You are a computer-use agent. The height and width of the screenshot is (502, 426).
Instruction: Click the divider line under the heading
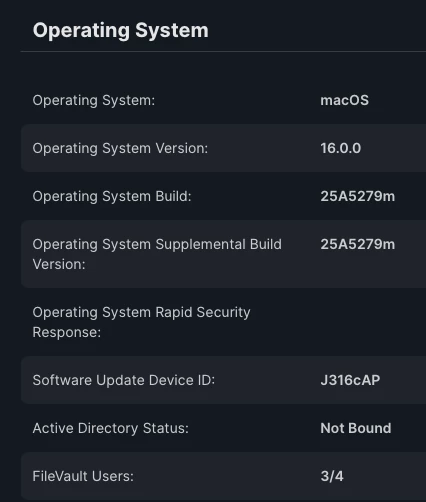tap(223, 52)
